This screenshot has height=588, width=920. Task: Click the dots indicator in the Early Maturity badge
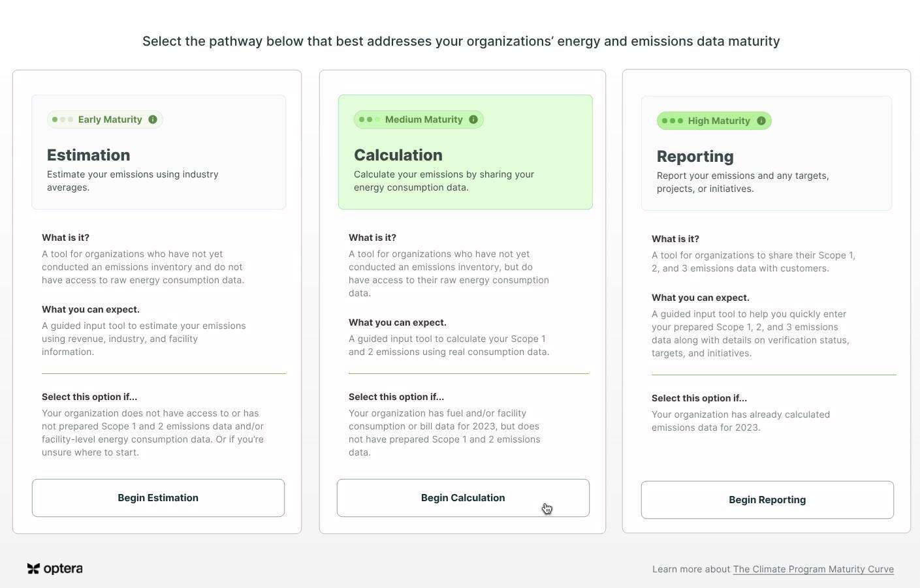tap(63, 119)
